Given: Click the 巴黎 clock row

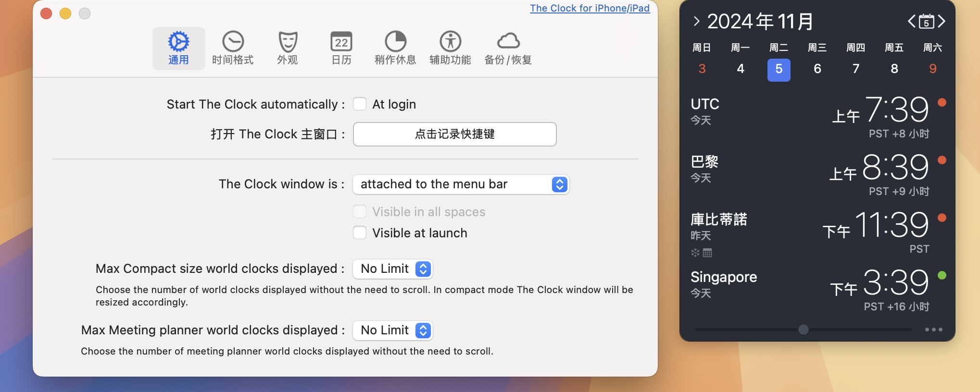Looking at the screenshot, I should [x=817, y=176].
